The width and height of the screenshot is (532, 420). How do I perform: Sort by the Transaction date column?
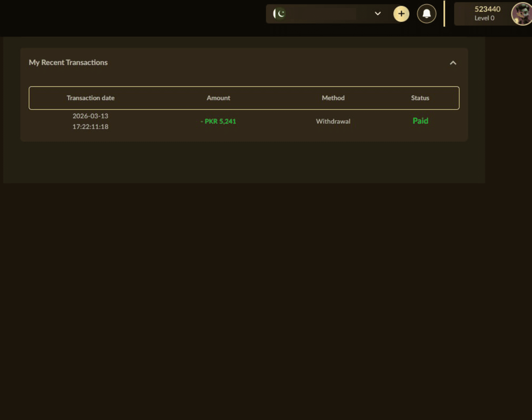tap(91, 98)
